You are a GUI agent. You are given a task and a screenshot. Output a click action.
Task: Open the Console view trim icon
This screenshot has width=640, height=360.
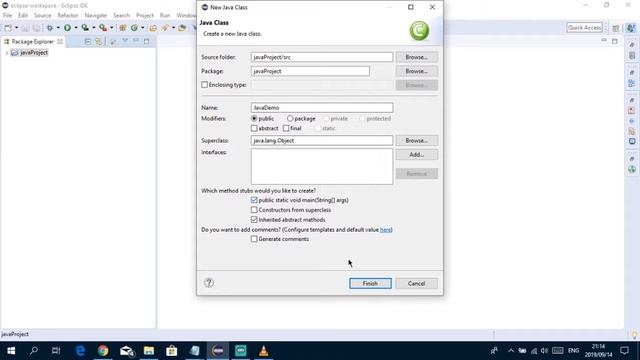(x=632, y=141)
